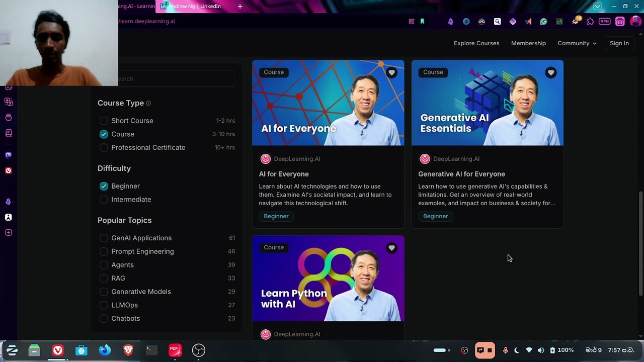Open the volume icon in system tray

click(541, 350)
